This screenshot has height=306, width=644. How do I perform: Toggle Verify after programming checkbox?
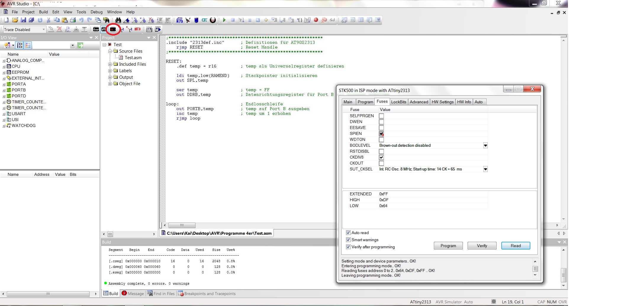point(348,247)
